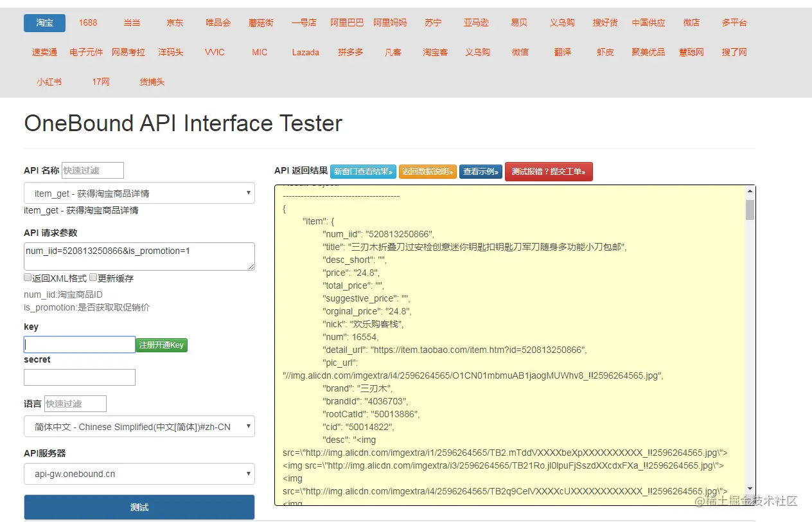
Task: Select the 搜好货 tab
Action: pos(605,22)
